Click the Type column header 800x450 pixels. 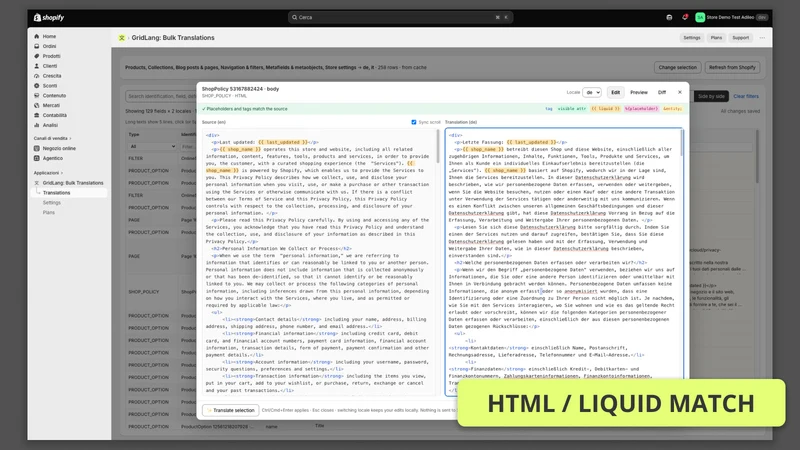click(x=134, y=135)
